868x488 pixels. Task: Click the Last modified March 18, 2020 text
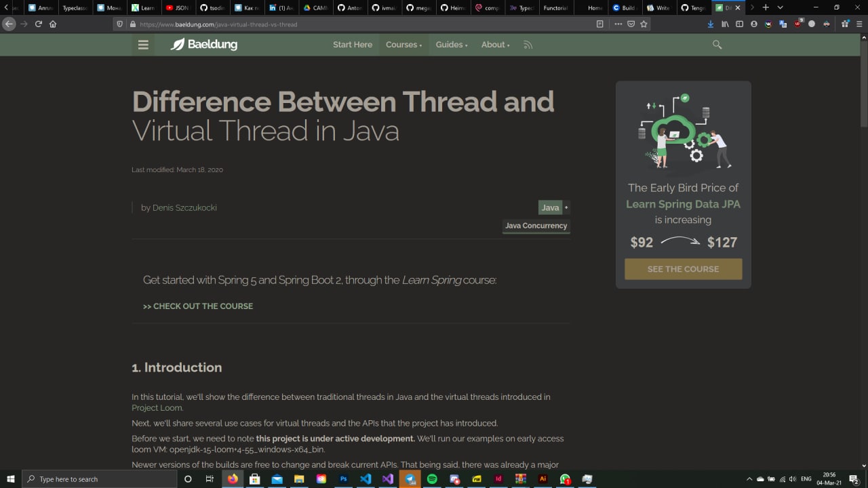pos(177,169)
